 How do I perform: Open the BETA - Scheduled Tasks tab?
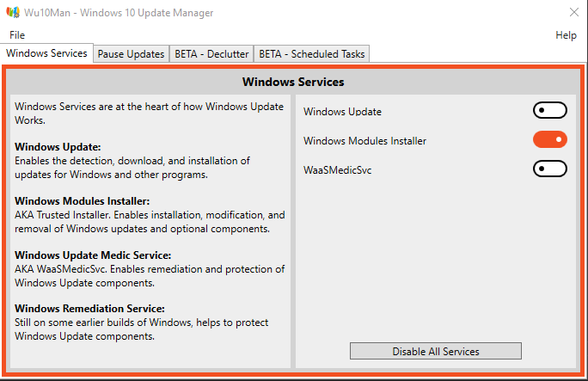point(312,54)
